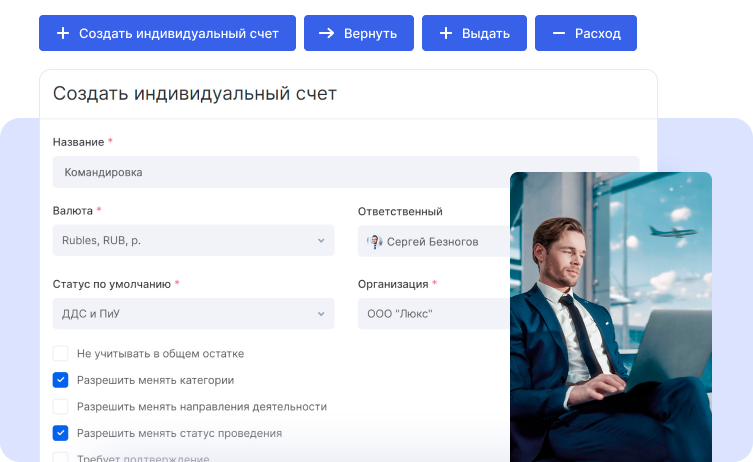
Task: Click the "Выдать" button
Action: [x=474, y=33]
